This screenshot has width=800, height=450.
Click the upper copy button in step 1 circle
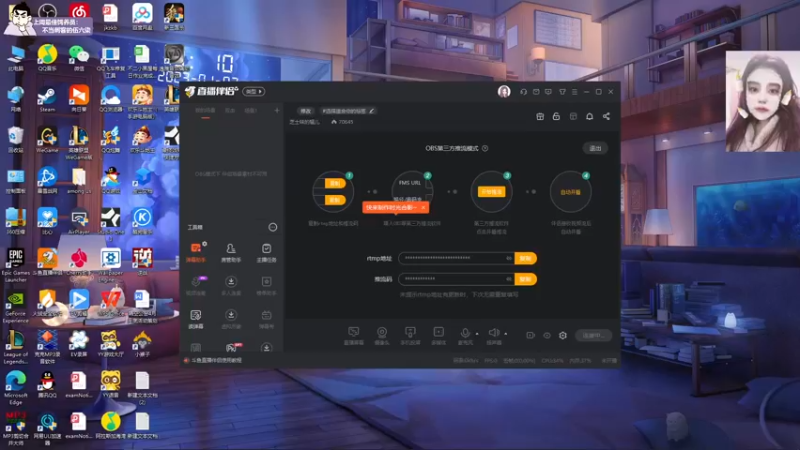click(335, 183)
